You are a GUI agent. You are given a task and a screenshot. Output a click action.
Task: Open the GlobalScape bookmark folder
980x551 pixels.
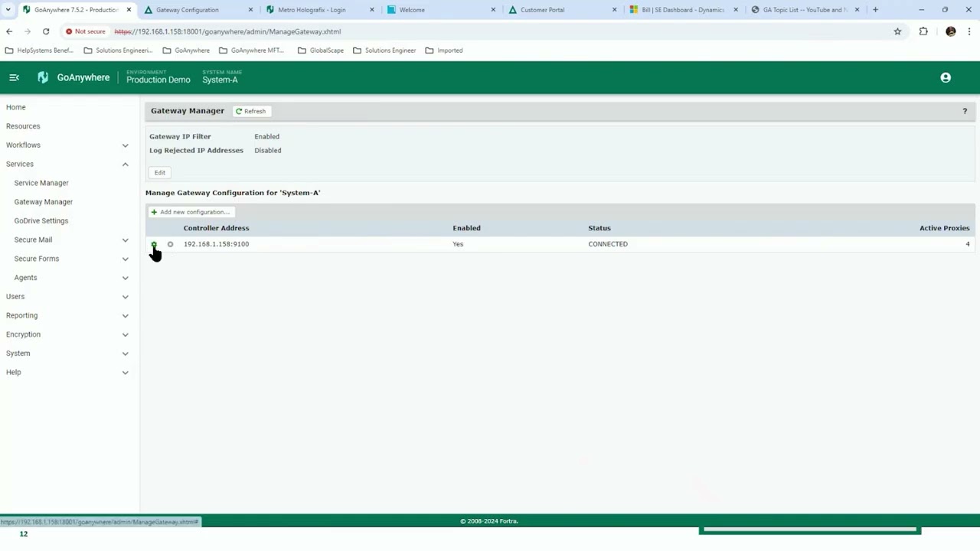point(321,51)
